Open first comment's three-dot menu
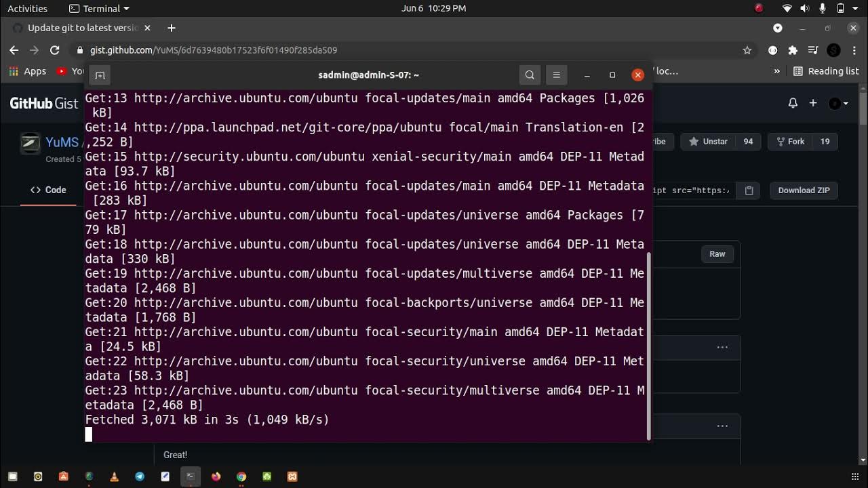The height and width of the screenshot is (488, 868). [x=722, y=348]
